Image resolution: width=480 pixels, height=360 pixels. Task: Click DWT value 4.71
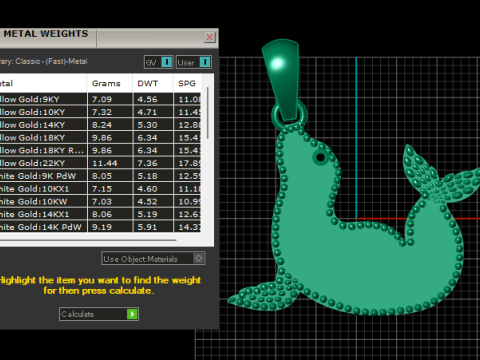pos(147,112)
